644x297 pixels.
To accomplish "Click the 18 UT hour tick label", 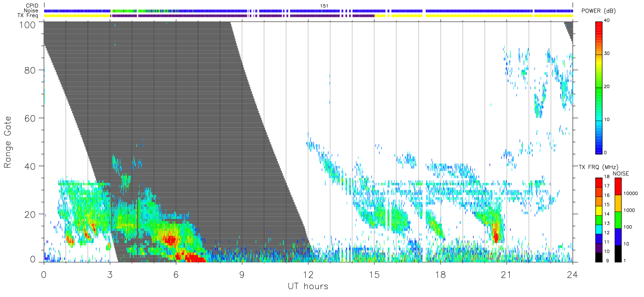I will coord(441,274).
